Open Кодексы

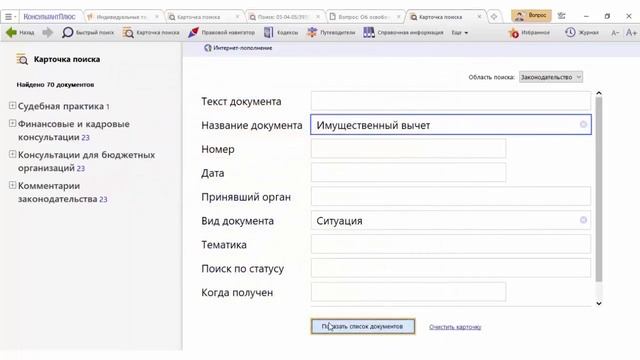pyautogui.click(x=281, y=32)
